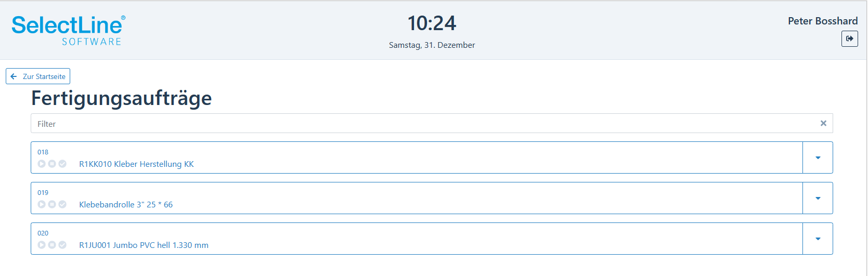Viewport: 868px width, 276px height.
Task: Pause order 019 Klebebandrolle
Action: point(52,204)
